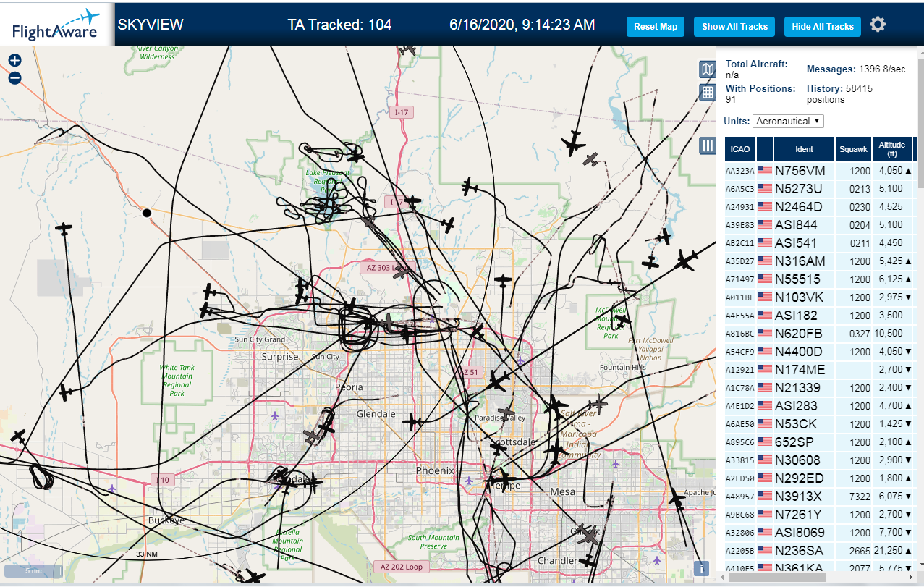Select aircraft ASI283 in the table
Viewport: 924px width, 587px height.
click(796, 406)
